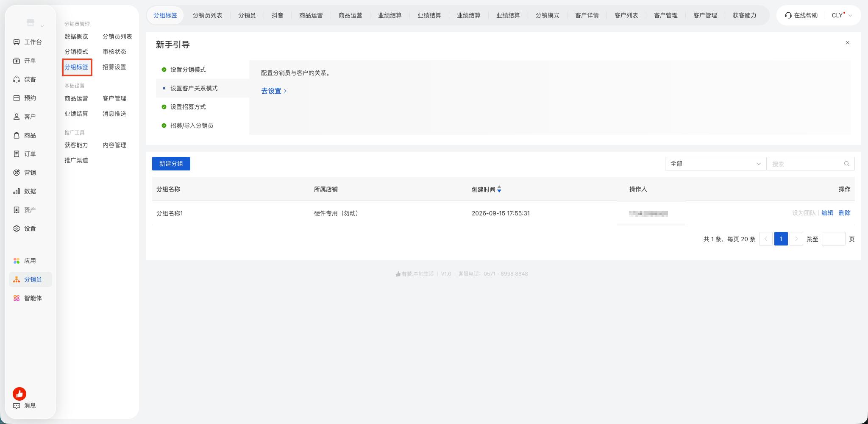Open 招募设置 in submenu
This screenshot has height=424, width=868.
click(x=114, y=67)
